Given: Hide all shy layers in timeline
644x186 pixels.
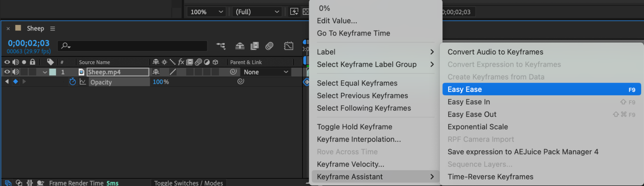Looking at the screenshot, I should (240, 46).
